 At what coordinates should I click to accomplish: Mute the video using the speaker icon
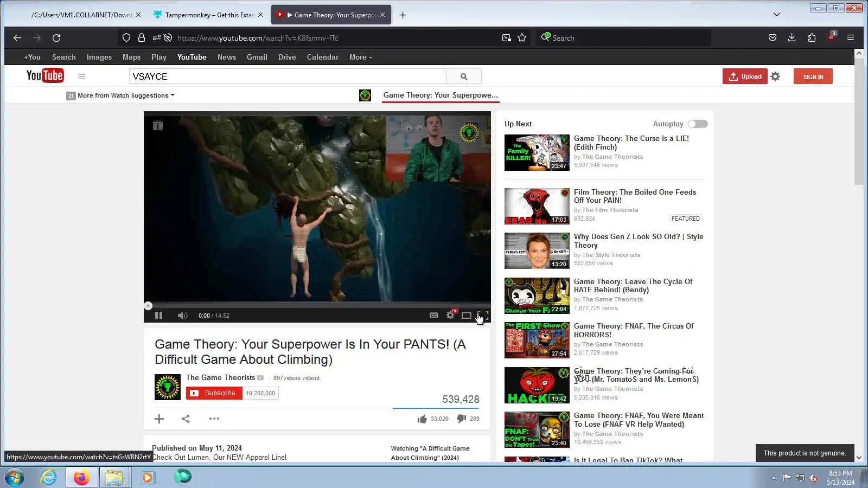click(182, 316)
